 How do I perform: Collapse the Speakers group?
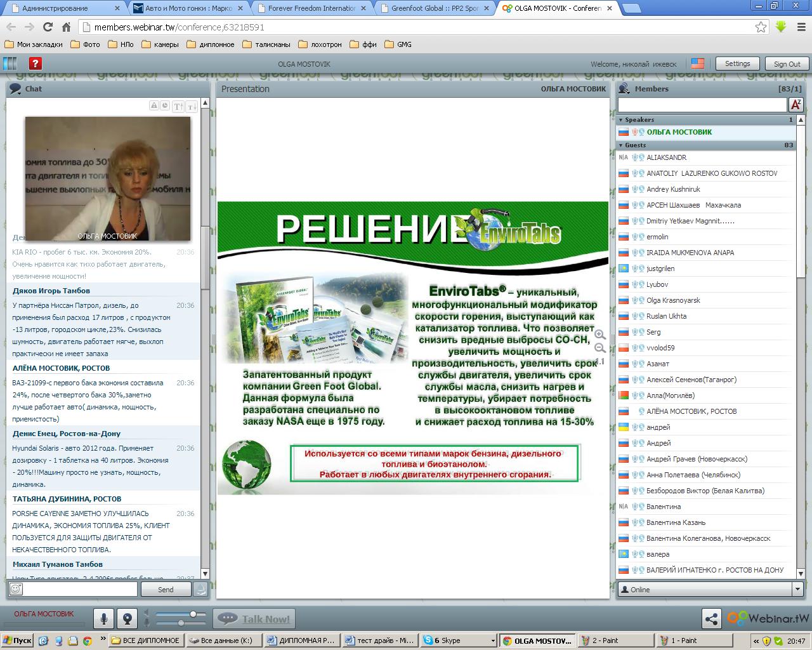[x=621, y=119]
